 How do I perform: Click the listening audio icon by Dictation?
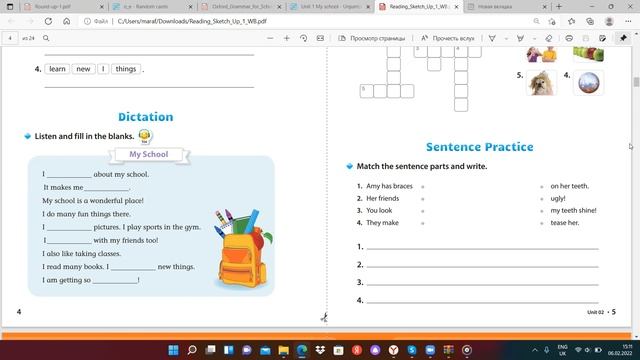[145, 136]
